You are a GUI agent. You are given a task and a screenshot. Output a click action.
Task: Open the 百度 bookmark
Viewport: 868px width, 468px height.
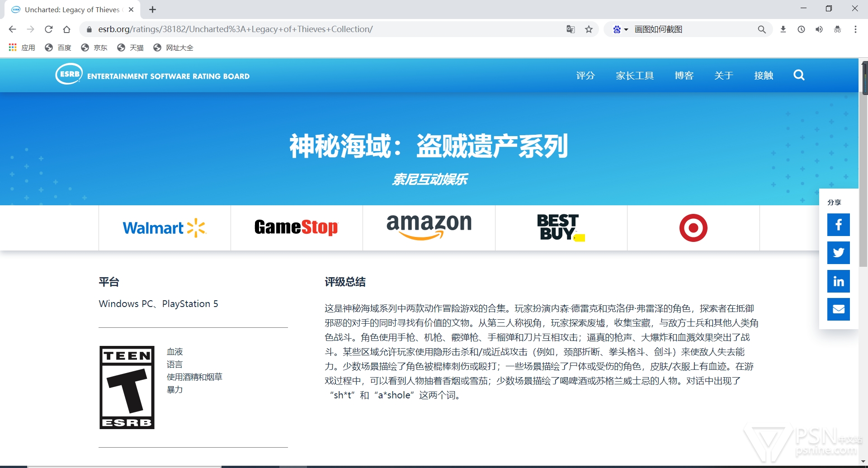click(58, 47)
